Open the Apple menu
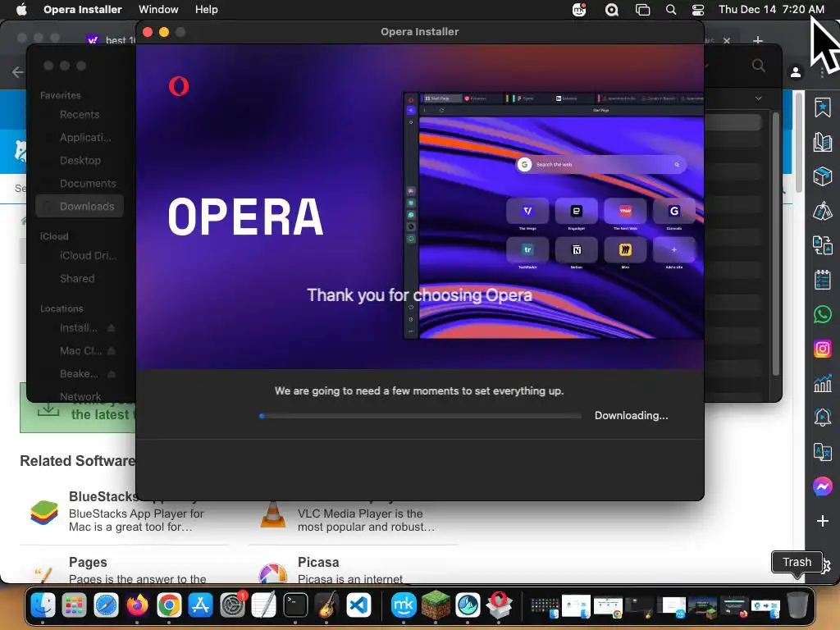Image resolution: width=840 pixels, height=630 pixels. (21, 10)
